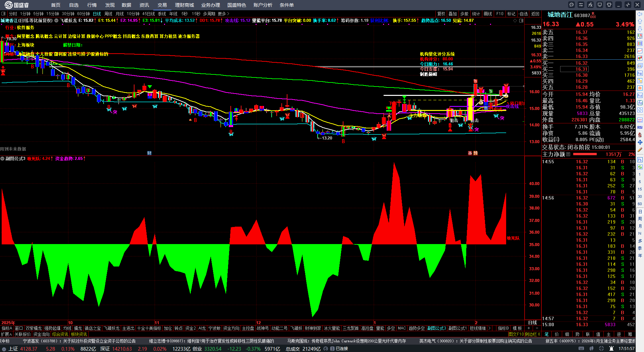Toggle the panel box left of 分时
The width and height of the screenshot is (644, 352).
click(x=3, y=14)
